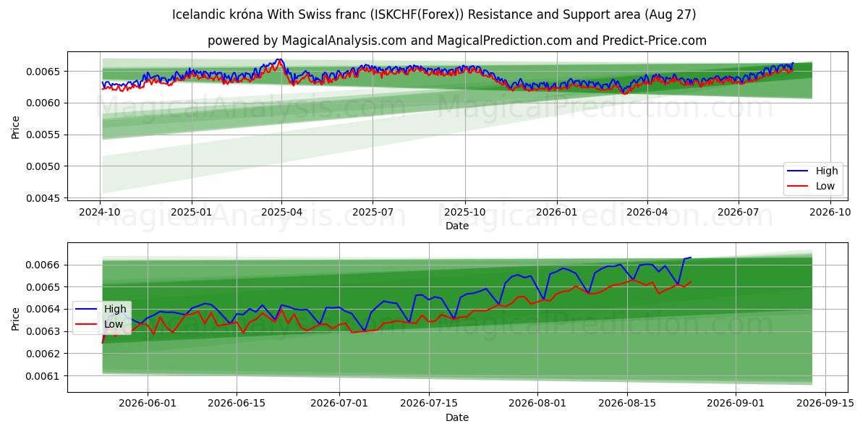Click the 'powered by MagicalAnalysis.com' subtitle
Screen dimensions: 868x434
(456, 41)
